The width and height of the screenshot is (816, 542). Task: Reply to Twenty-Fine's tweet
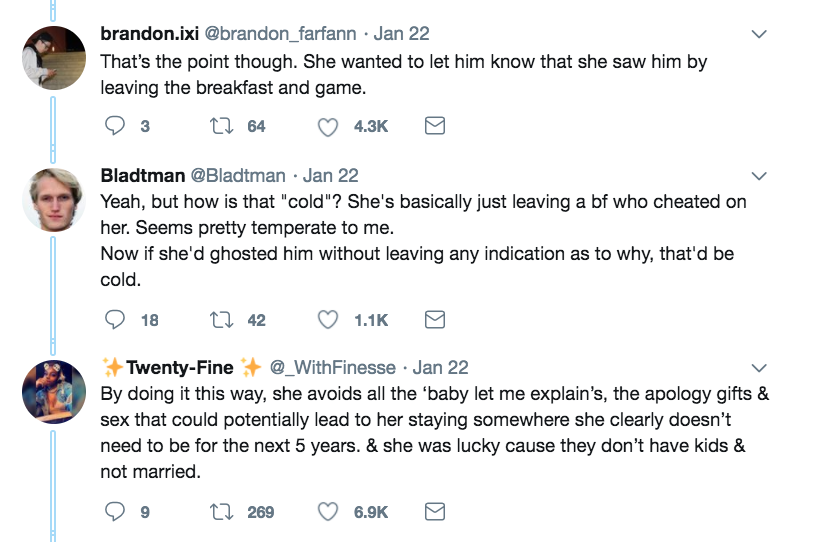[x=116, y=512]
